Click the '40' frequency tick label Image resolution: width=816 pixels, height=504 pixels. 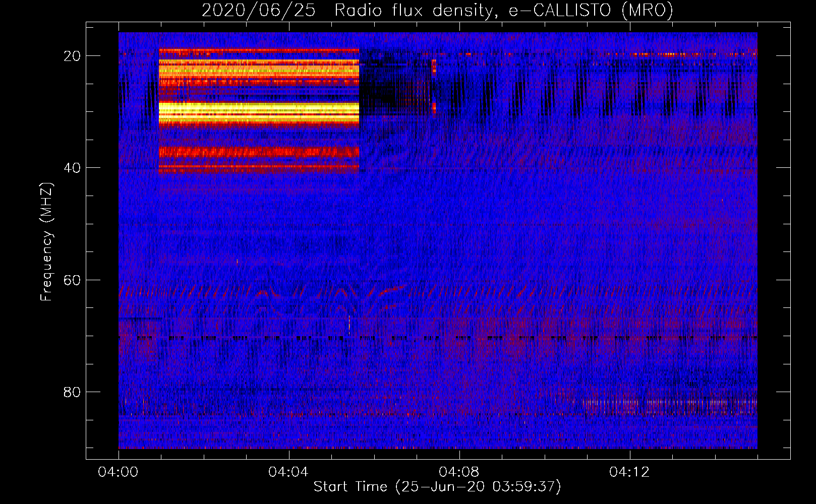pos(72,168)
